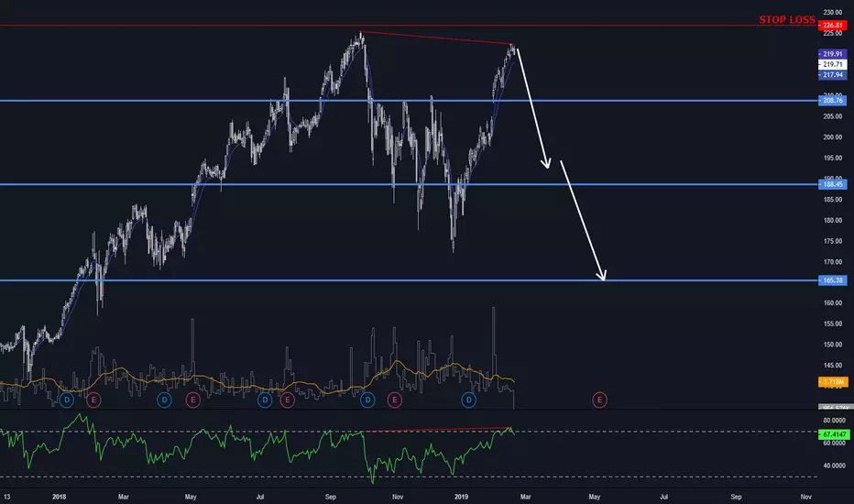Screen dimensions: 854x504
Task: Select the dividend D marker at July 2018
Action: click(265, 400)
